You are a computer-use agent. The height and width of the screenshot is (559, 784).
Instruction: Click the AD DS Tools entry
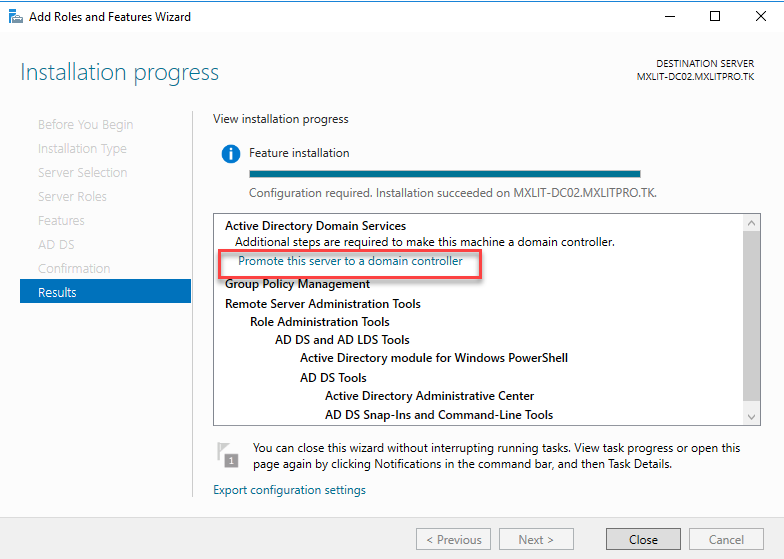(333, 378)
